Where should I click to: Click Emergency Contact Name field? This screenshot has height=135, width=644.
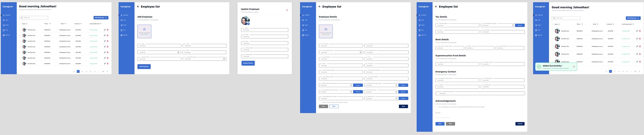pyautogui.click(x=457, y=80)
